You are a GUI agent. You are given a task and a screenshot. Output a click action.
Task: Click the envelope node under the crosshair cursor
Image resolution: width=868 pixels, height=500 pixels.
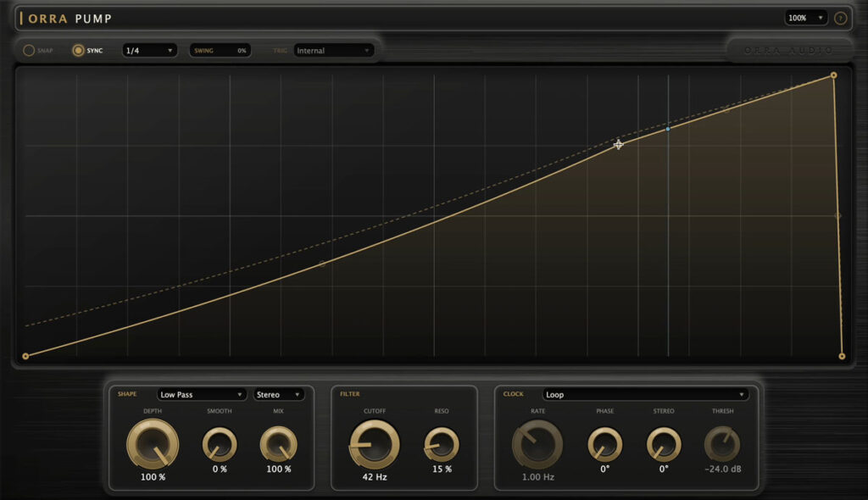coord(618,145)
